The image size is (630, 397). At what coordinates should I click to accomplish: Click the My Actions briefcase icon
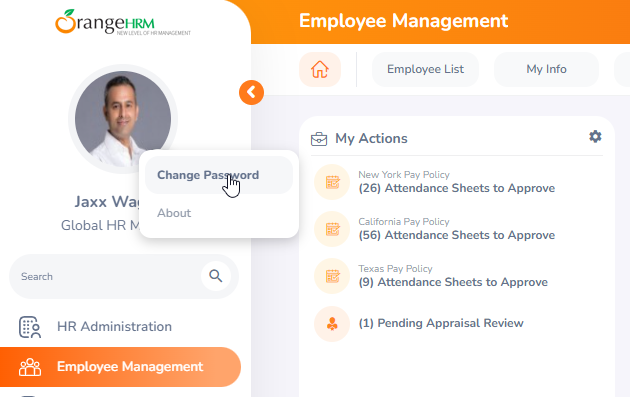pos(319,139)
